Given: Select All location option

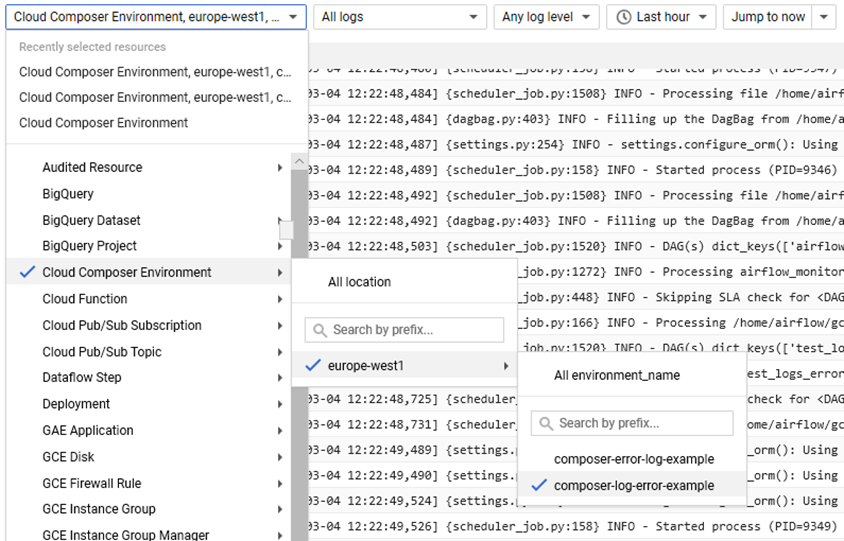Looking at the screenshot, I should [359, 282].
